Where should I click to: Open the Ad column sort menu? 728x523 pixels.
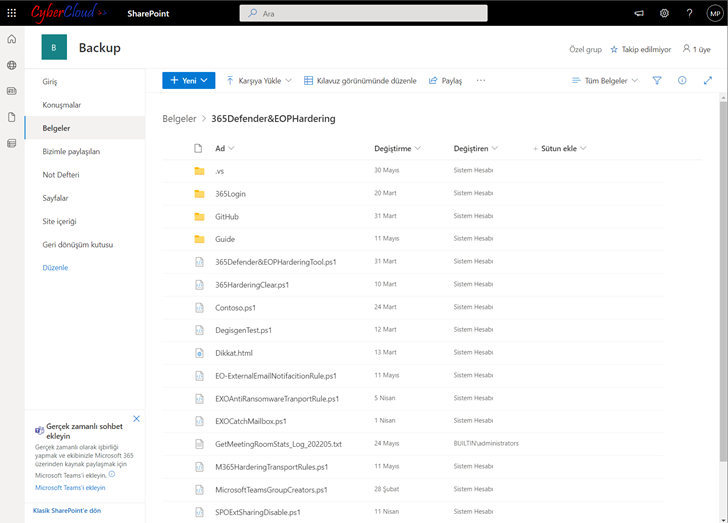pos(225,148)
